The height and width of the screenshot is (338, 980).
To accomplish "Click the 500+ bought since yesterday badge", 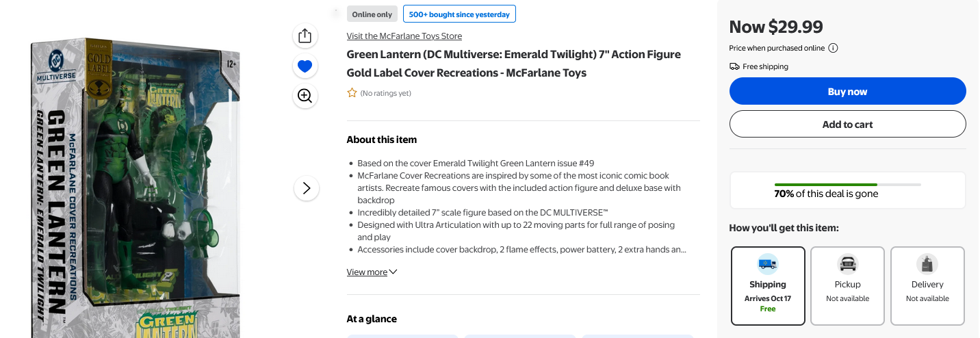I will click(x=459, y=14).
